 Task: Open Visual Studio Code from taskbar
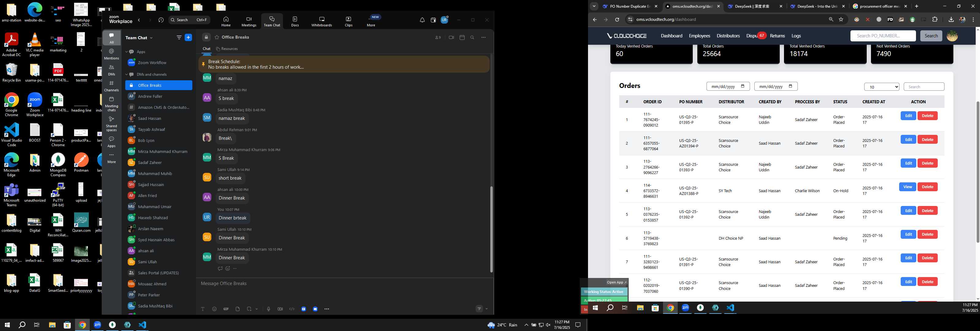142,325
